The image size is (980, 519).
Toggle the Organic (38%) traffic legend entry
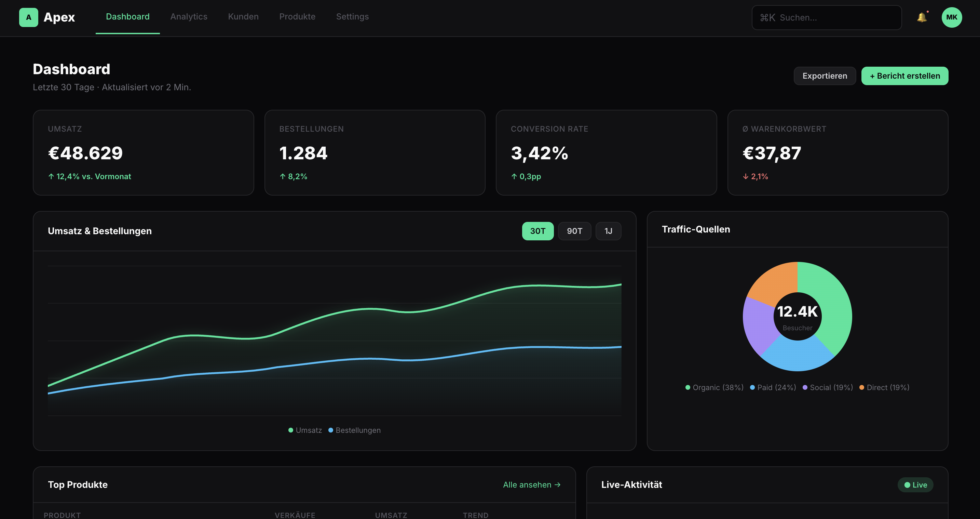tap(714, 387)
